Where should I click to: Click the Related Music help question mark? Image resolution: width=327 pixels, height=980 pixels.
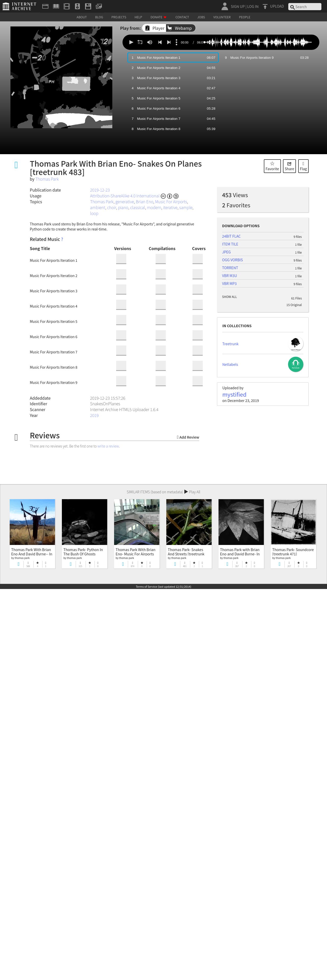pos(62,239)
